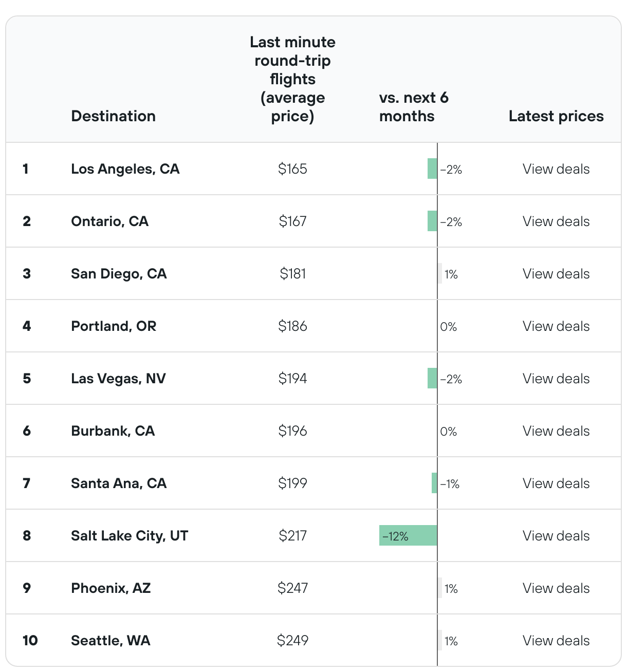This screenshot has height=672, width=627.
Task: Click the $165 average price cell
Action: [x=292, y=169]
